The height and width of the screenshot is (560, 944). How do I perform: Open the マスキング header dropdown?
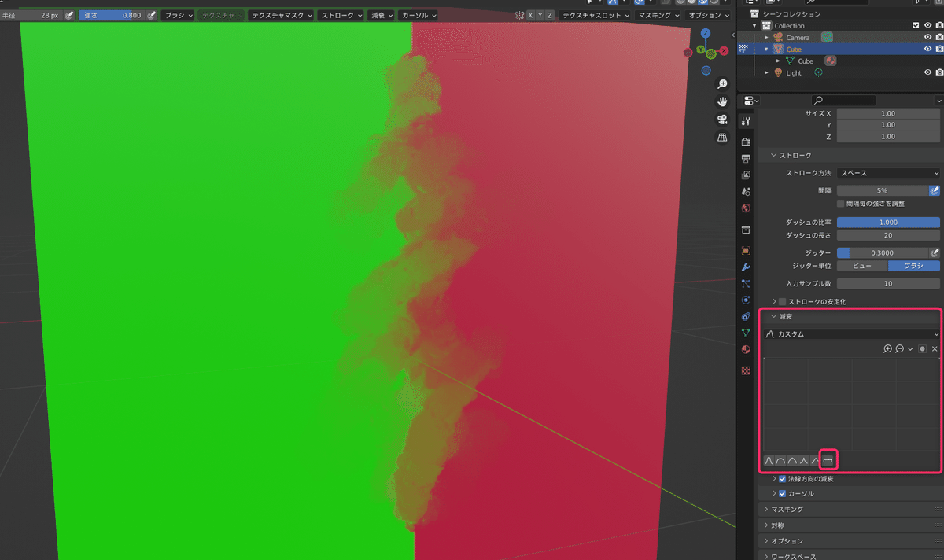click(658, 15)
